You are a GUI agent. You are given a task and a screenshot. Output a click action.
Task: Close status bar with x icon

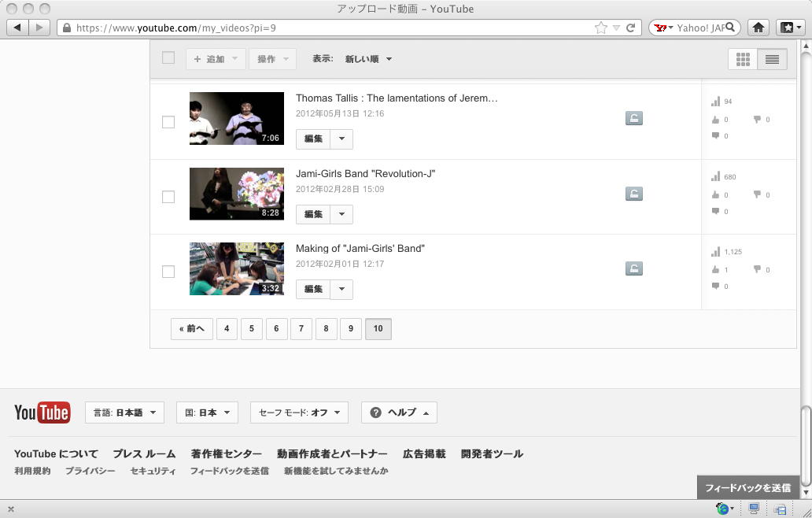11,509
